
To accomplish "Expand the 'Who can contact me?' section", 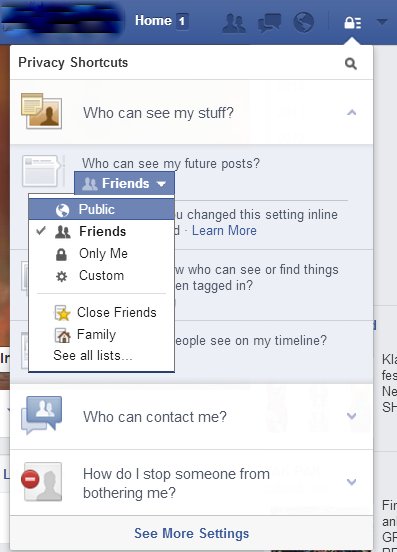I will pos(351,416).
